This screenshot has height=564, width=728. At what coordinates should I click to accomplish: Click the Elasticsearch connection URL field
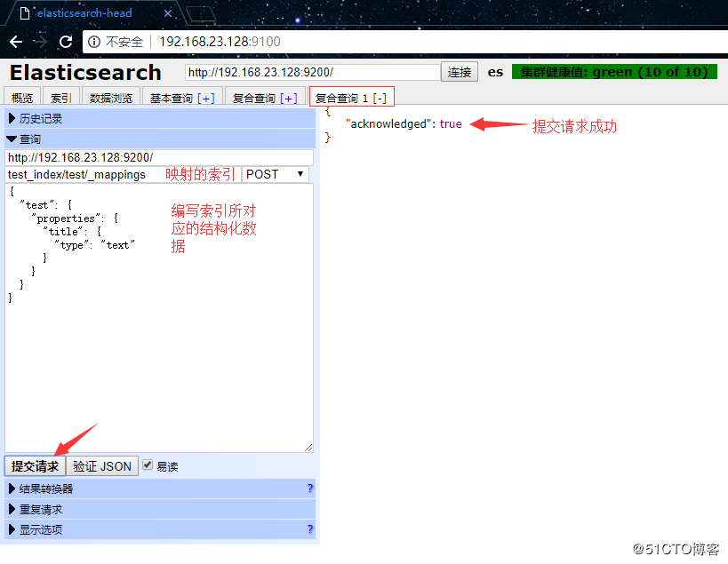pos(312,72)
